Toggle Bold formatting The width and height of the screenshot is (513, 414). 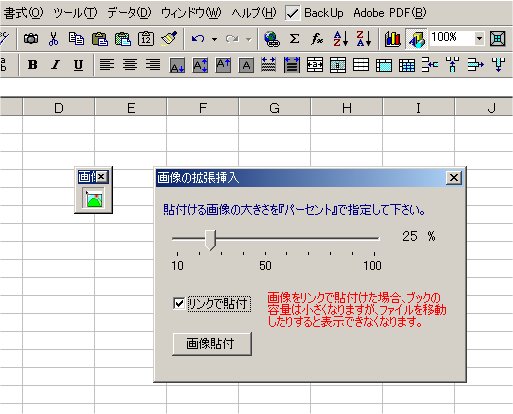coord(32,65)
